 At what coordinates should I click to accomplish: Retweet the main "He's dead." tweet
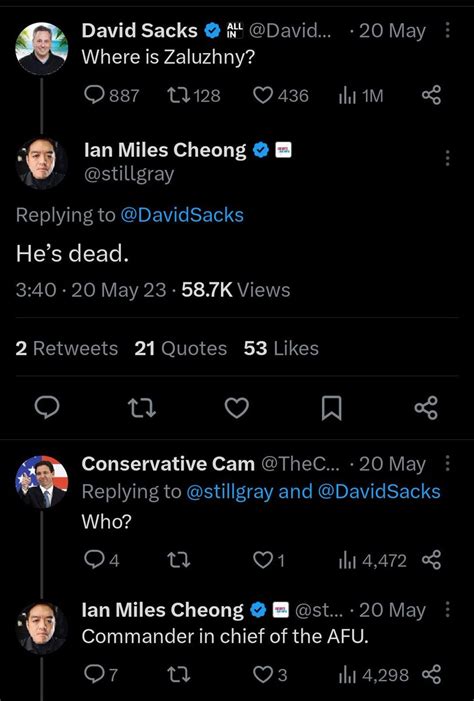tap(142, 408)
